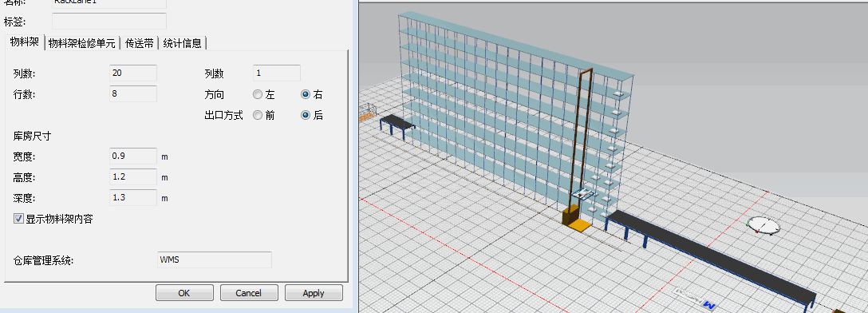Choose 前 for 出口方式

(258, 116)
